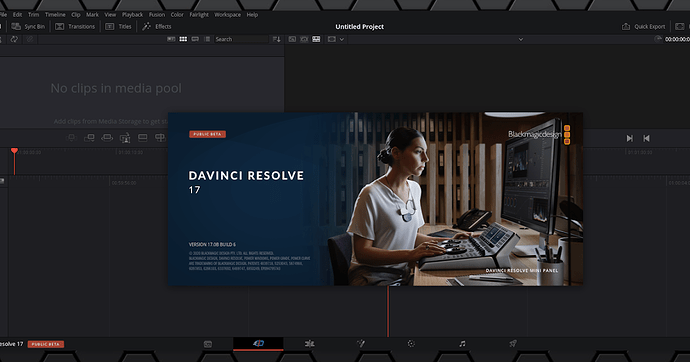Image resolution: width=690 pixels, height=362 pixels.
Task: Click the DaVinci Resolve splash screen image
Action: pos(375,199)
